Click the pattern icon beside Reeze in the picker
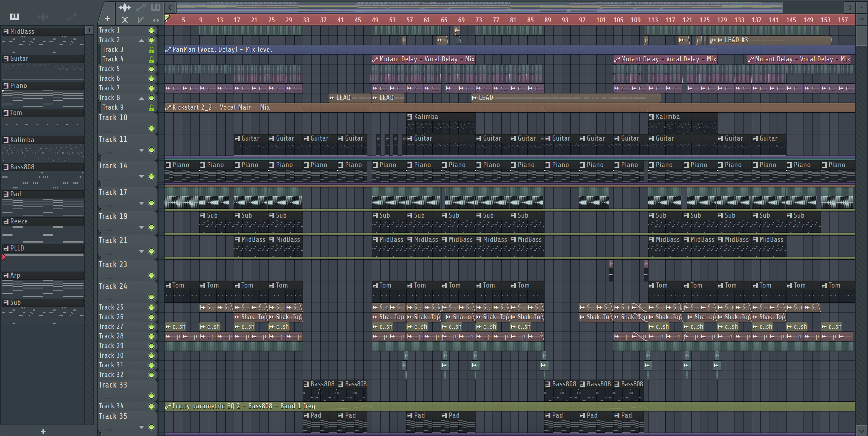The width and height of the screenshot is (868, 436). (6, 221)
